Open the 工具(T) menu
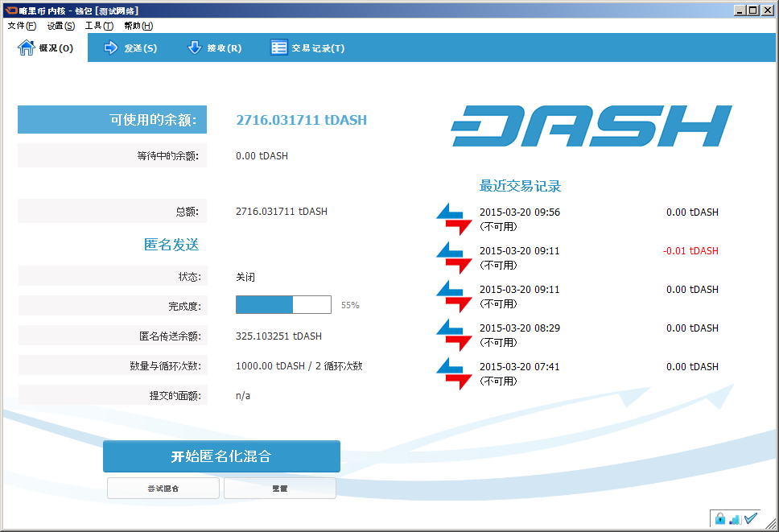Viewport: 779px width, 532px height. coord(99,26)
